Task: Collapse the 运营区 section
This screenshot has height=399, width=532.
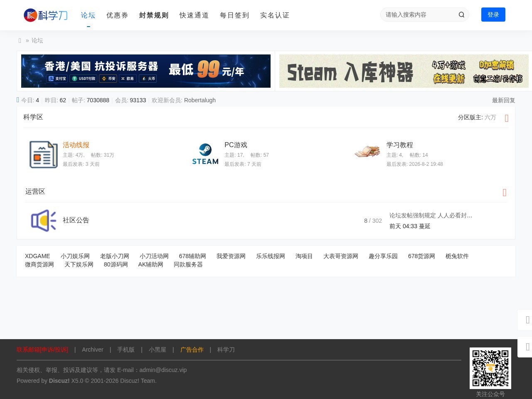Action: coord(505,192)
